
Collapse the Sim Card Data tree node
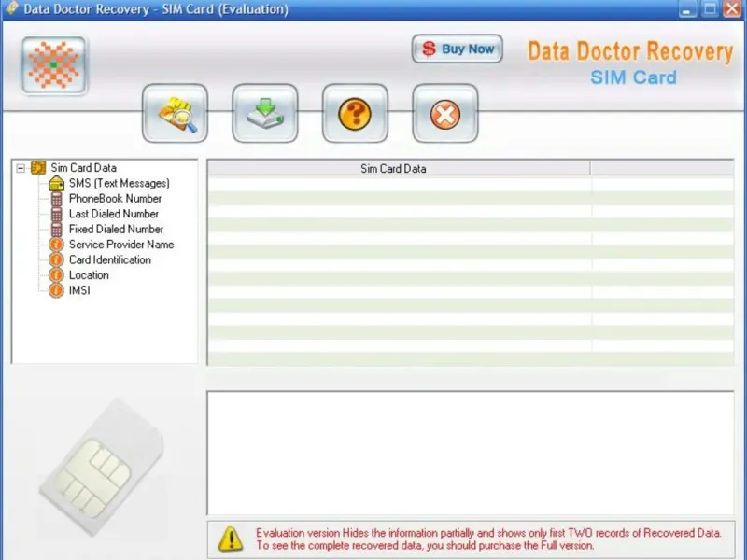(21, 168)
